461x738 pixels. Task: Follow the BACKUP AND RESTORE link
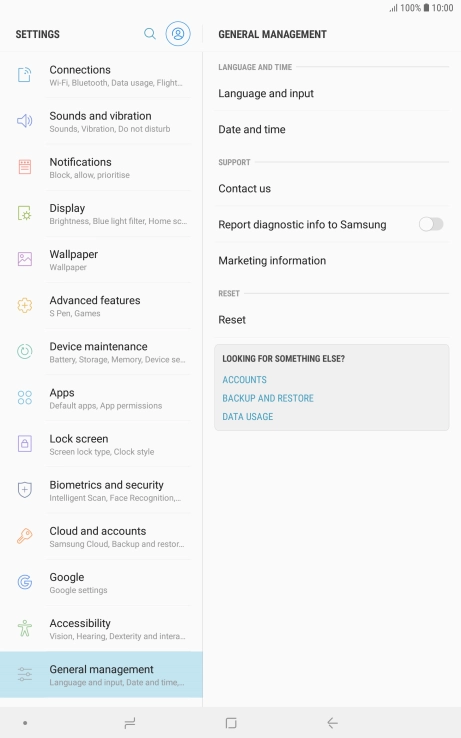[268, 398]
